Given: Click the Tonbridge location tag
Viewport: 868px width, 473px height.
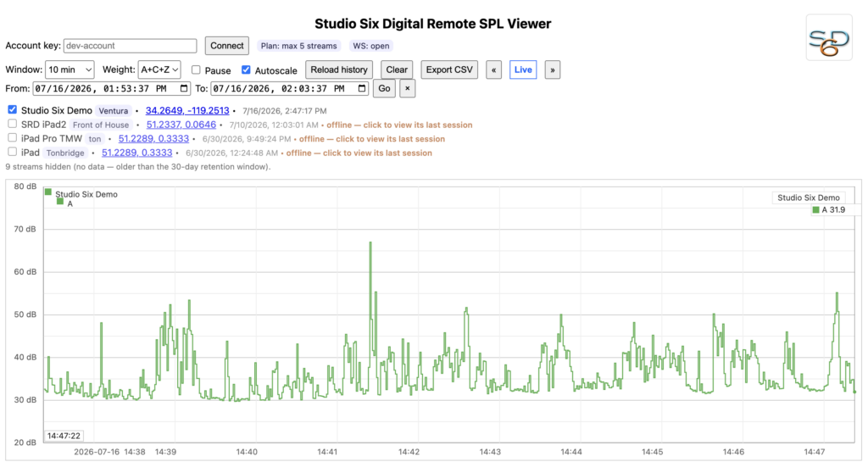Looking at the screenshot, I should [65, 153].
